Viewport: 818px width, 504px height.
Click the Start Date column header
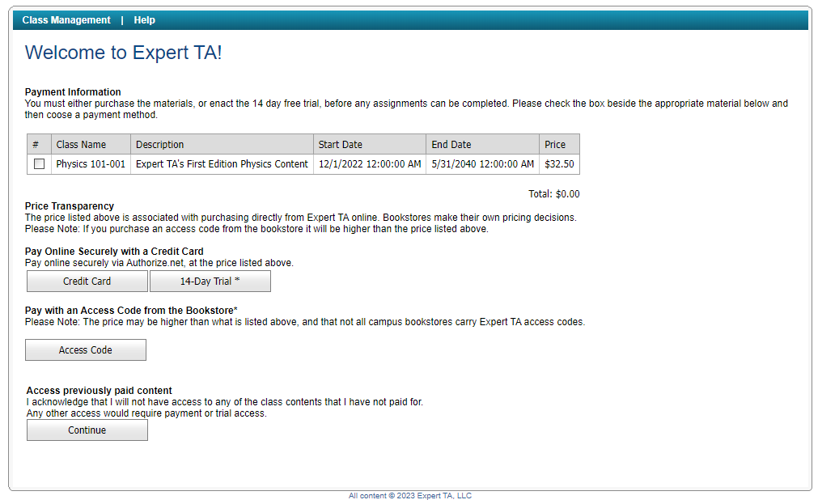click(x=369, y=145)
